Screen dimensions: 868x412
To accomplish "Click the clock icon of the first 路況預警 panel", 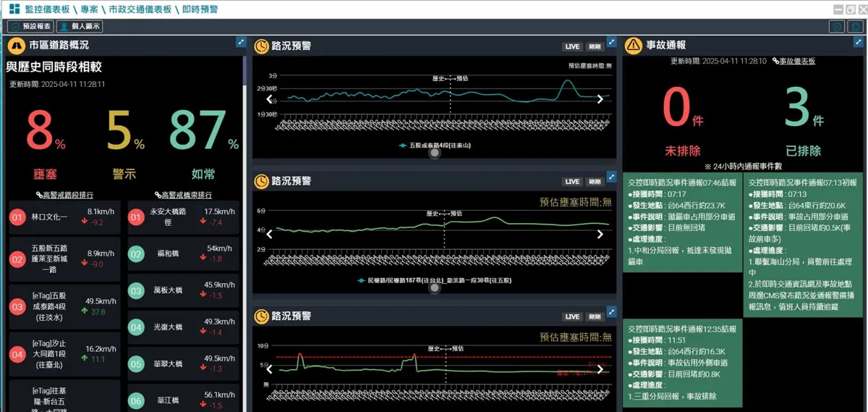I will point(261,46).
